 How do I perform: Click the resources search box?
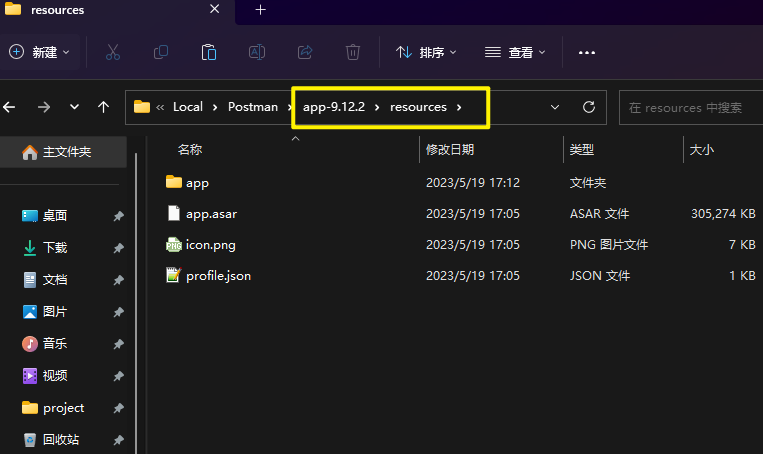[690, 107]
